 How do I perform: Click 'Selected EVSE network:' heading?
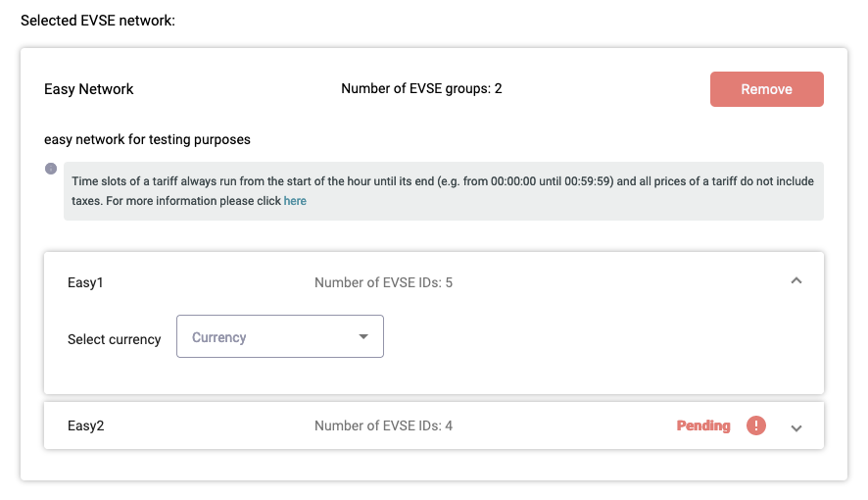coord(98,21)
